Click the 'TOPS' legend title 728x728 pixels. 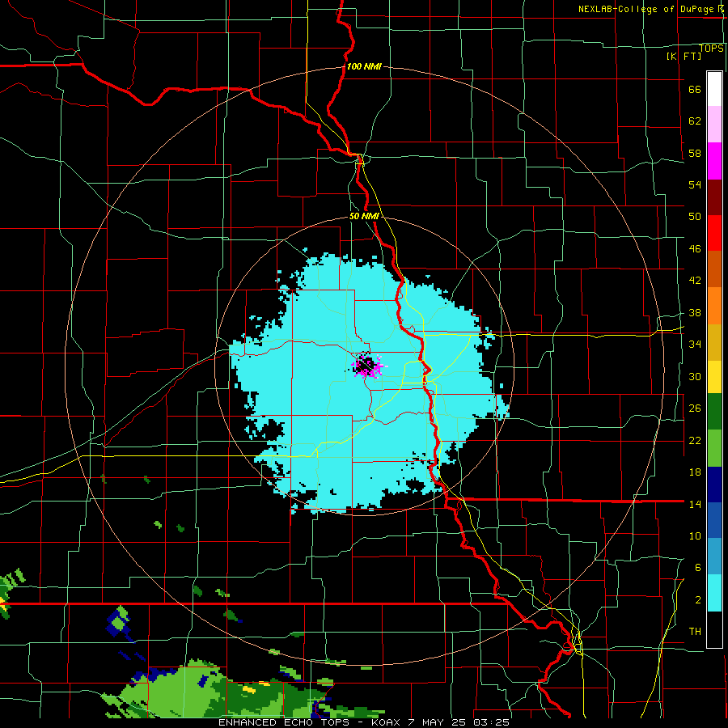click(711, 48)
